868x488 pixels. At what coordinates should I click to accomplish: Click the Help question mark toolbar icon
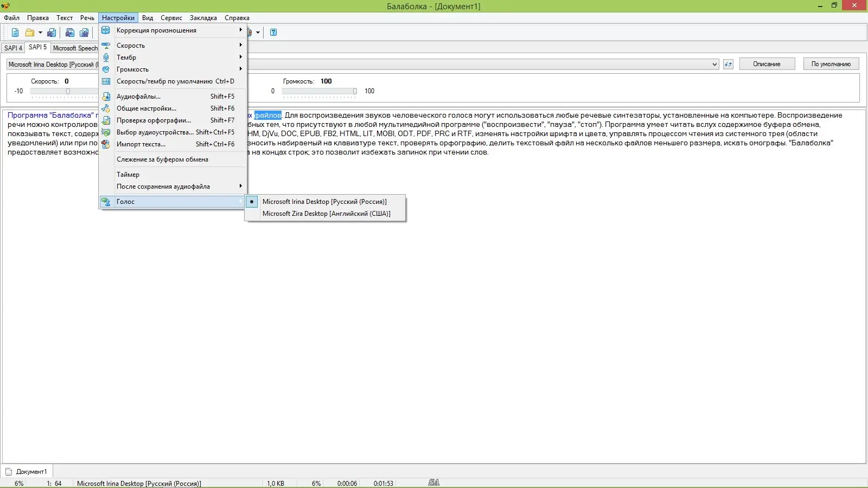tap(273, 33)
